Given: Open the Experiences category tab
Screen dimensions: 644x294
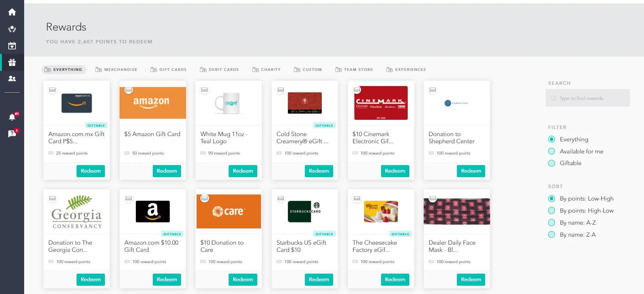Looking at the screenshot, I should [406, 70].
